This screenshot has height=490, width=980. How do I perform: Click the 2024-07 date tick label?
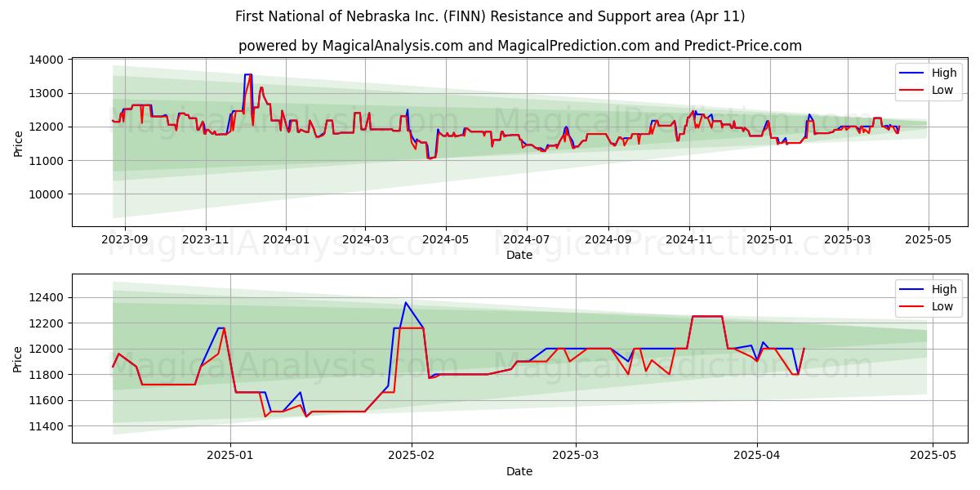pyautogui.click(x=526, y=239)
